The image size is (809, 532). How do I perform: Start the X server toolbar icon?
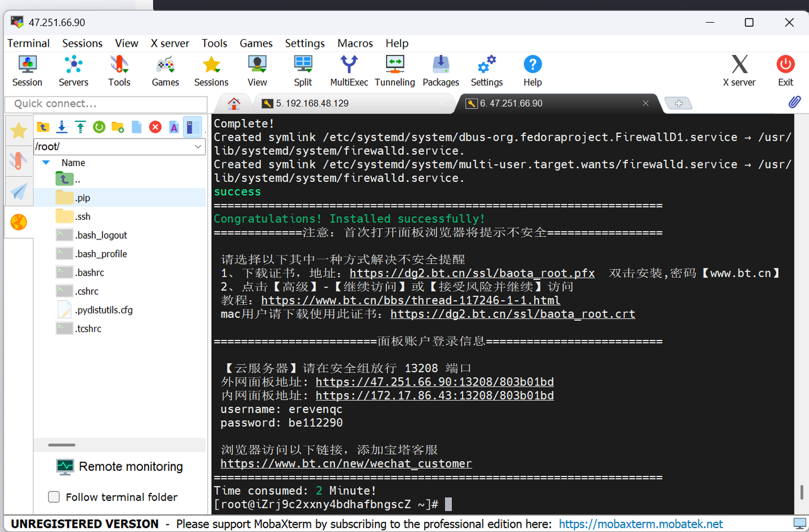click(739, 71)
